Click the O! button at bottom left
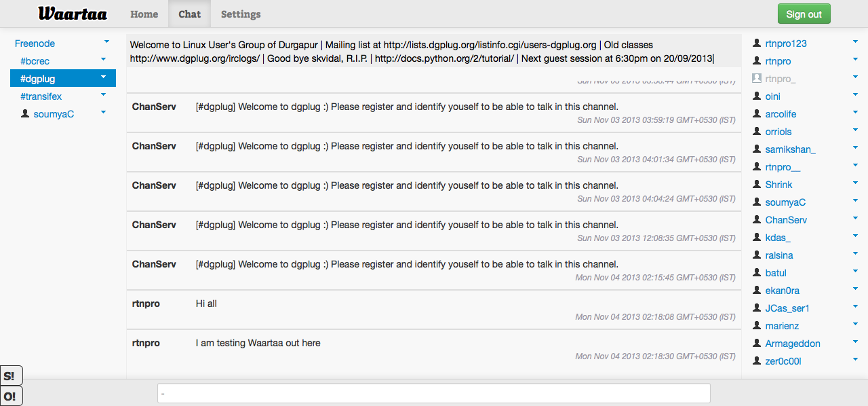 10,396
